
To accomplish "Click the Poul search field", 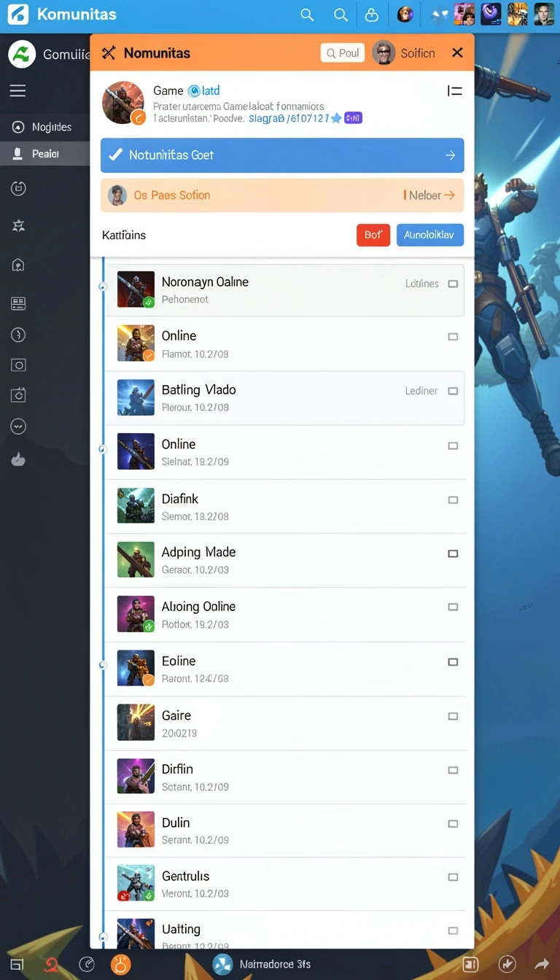I will coord(343,52).
